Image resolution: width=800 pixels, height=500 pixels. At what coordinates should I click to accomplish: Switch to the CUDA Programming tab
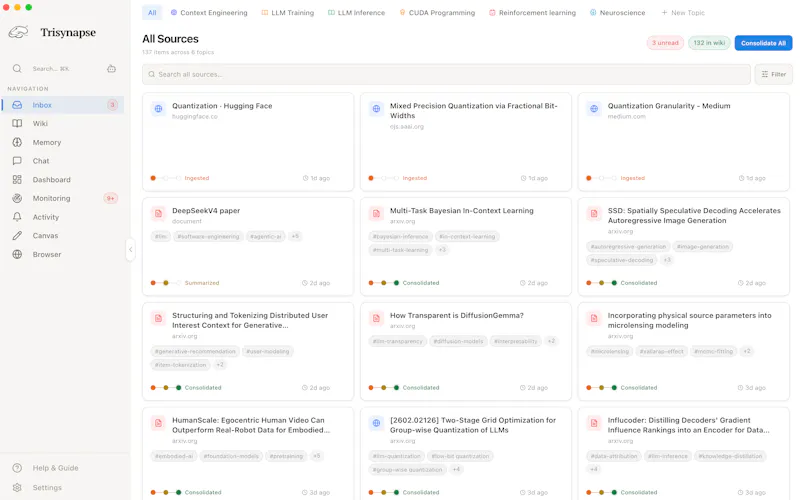pyautogui.click(x=437, y=13)
